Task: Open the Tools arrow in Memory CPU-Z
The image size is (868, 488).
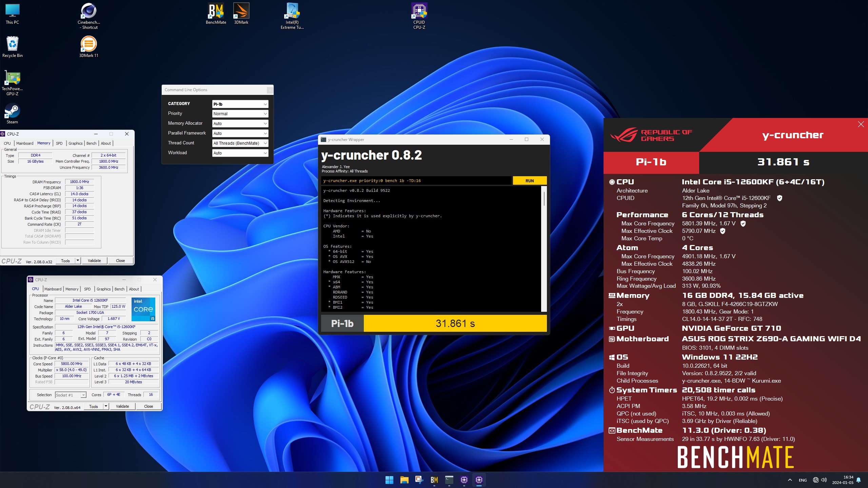Action: pyautogui.click(x=78, y=261)
